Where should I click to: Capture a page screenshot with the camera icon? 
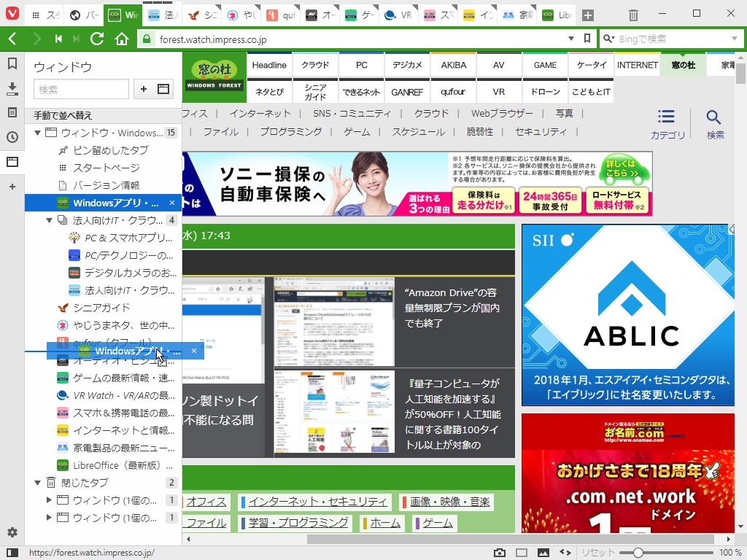point(500,552)
